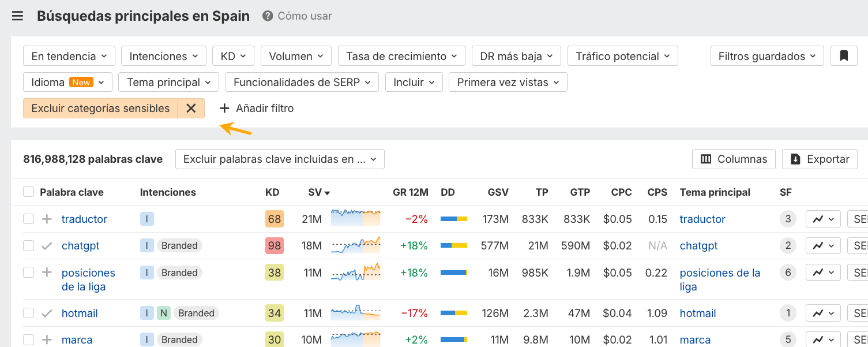The height and width of the screenshot is (347, 868).
Task: Click the bookmark icon next to Filtros guardados
Action: [x=843, y=55]
